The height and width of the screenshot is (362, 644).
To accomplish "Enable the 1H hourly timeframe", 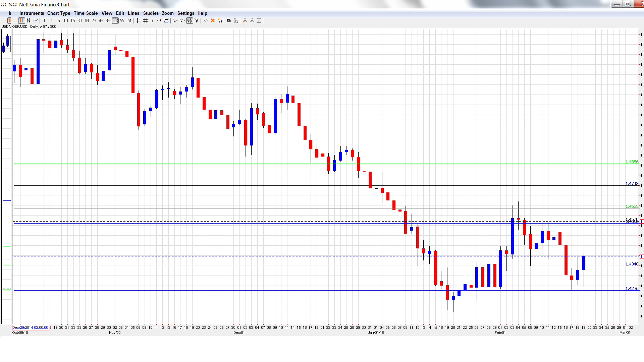I will tap(87, 20).
